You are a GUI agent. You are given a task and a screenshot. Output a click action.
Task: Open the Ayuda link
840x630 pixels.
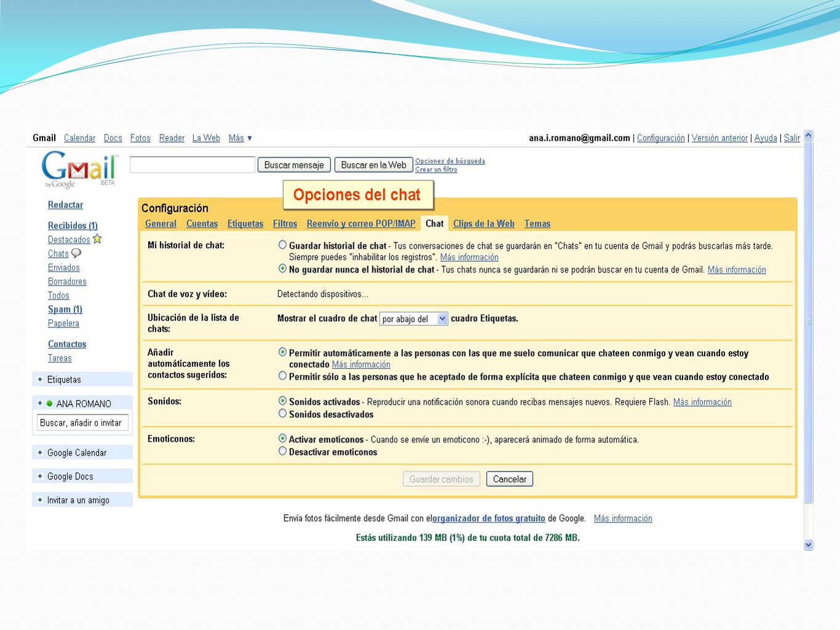click(766, 138)
